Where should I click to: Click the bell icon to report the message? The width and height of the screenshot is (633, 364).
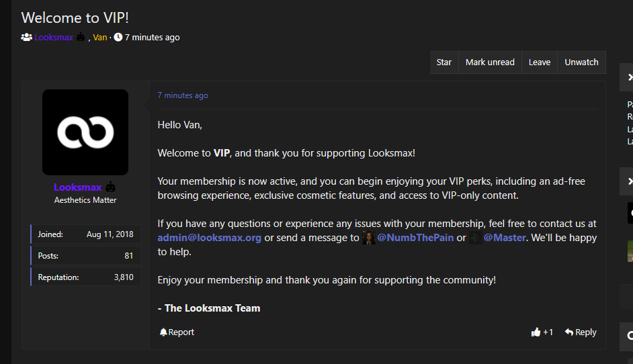pyautogui.click(x=163, y=332)
